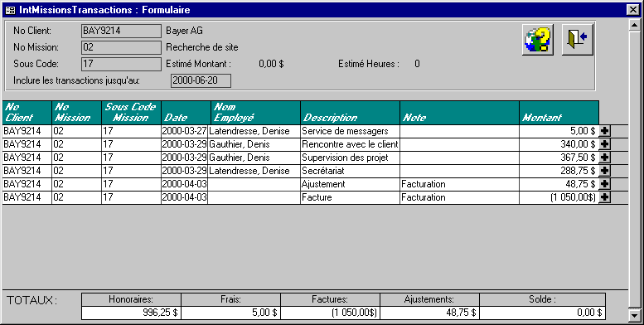This screenshot has width=644, height=325.
Task: Click the Estimé Heures value 0
Action: tap(417, 64)
